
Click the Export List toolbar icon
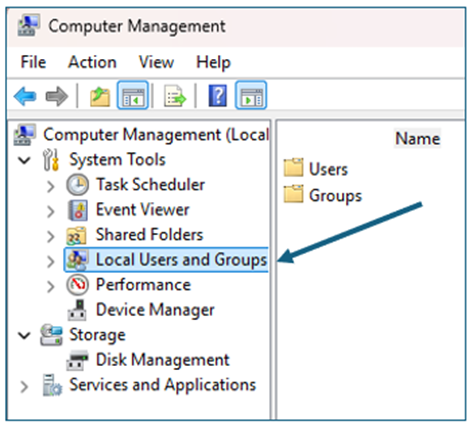(175, 96)
